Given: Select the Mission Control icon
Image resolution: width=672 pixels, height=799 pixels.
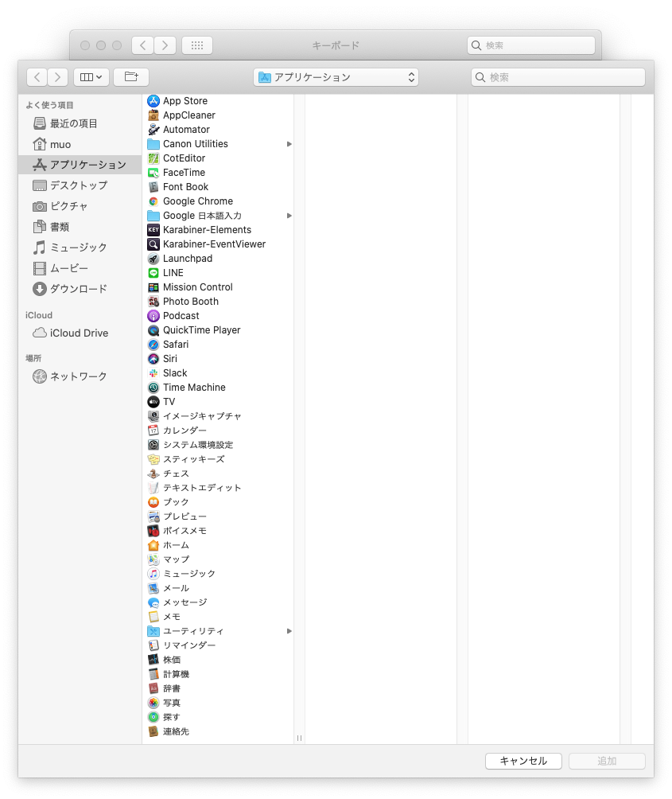Looking at the screenshot, I should [153, 286].
